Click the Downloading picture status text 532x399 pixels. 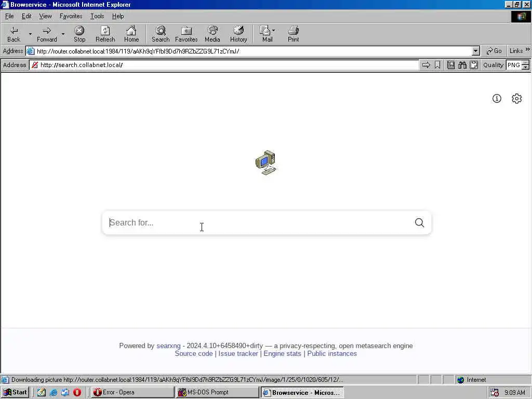tap(177, 380)
